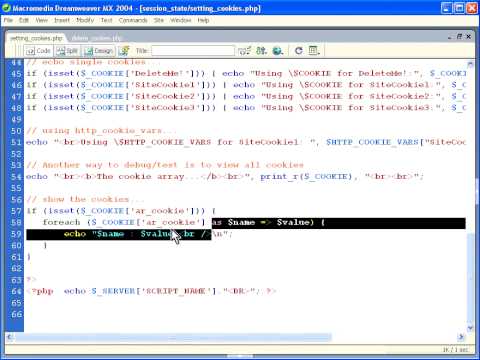Minimize the document window inside Dreamweaver

coord(449,37)
